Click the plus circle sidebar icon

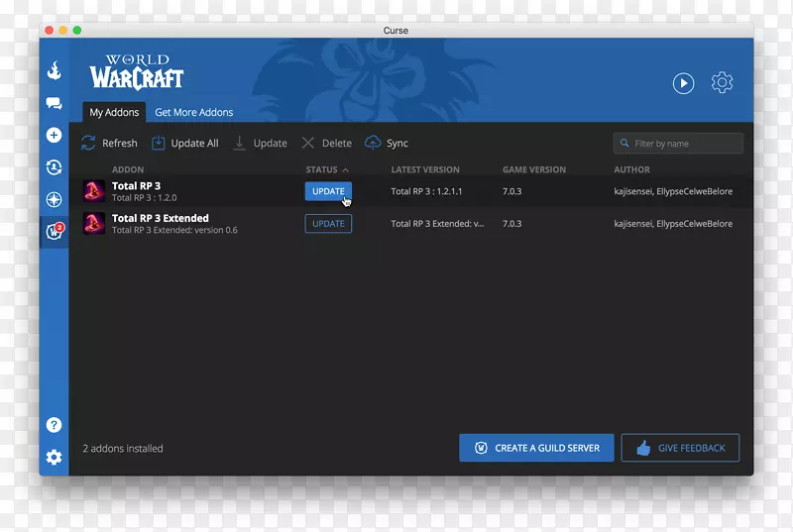pyautogui.click(x=54, y=136)
